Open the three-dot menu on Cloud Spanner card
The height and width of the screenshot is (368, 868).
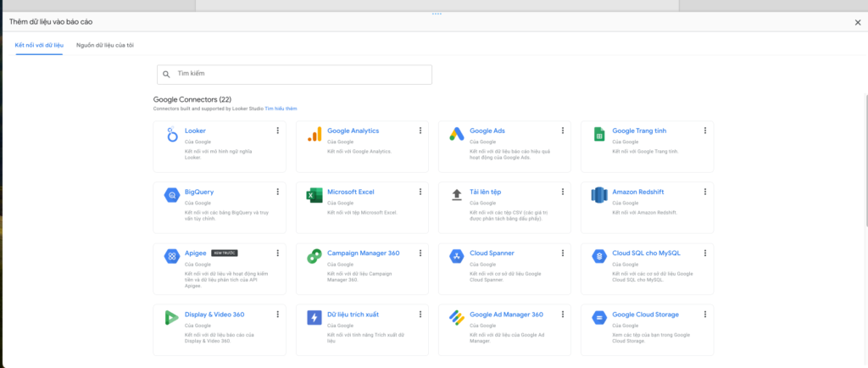563,253
